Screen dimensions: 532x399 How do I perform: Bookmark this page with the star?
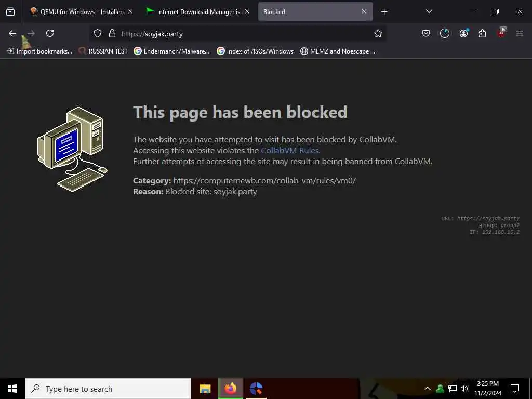coord(378,33)
